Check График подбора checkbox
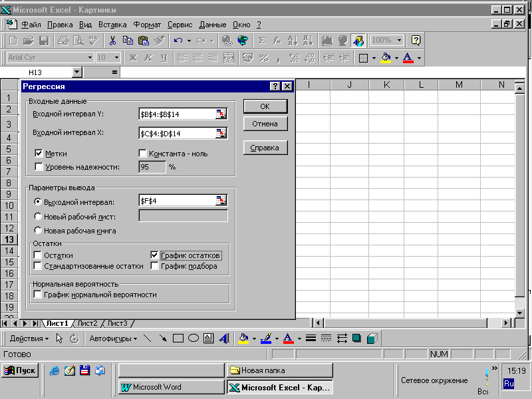The height and width of the screenshot is (399, 532). click(154, 265)
